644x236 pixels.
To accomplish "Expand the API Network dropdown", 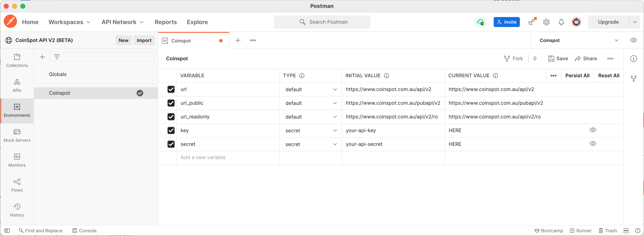I will coord(122,22).
